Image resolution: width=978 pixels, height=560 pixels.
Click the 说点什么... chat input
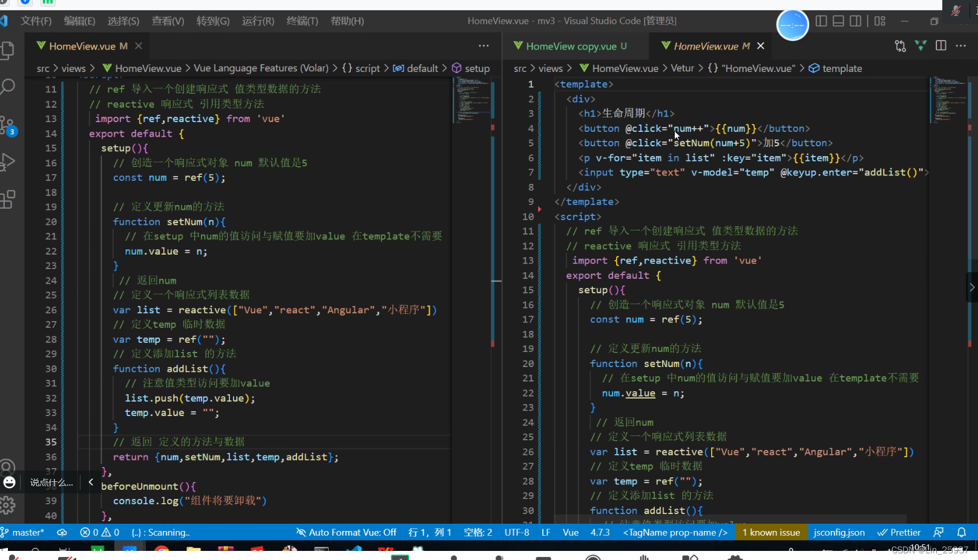(x=51, y=483)
